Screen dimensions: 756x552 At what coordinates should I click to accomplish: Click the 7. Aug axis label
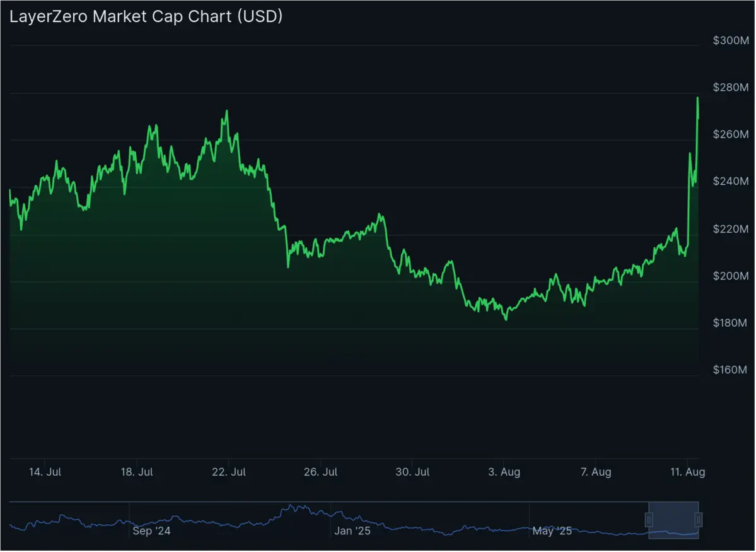click(x=595, y=471)
